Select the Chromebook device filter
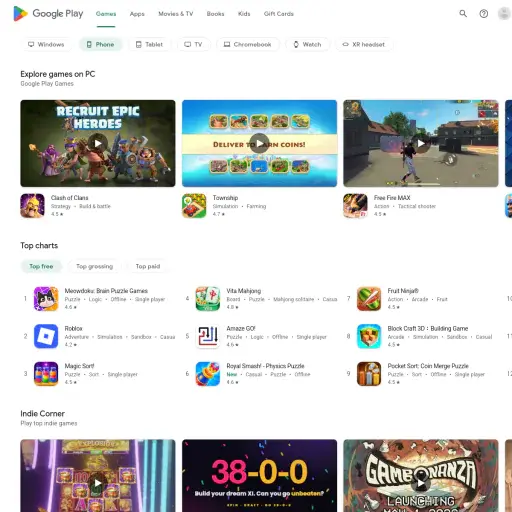 pos(247,44)
